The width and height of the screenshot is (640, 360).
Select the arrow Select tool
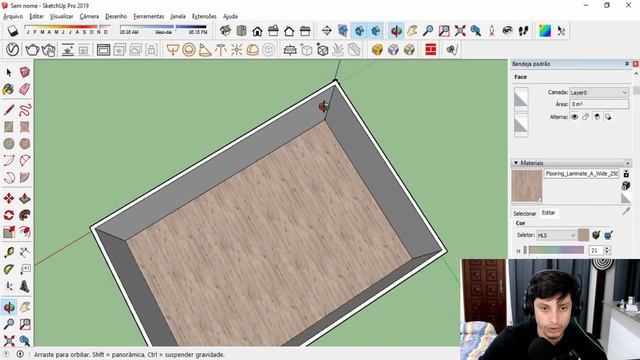(x=9, y=73)
